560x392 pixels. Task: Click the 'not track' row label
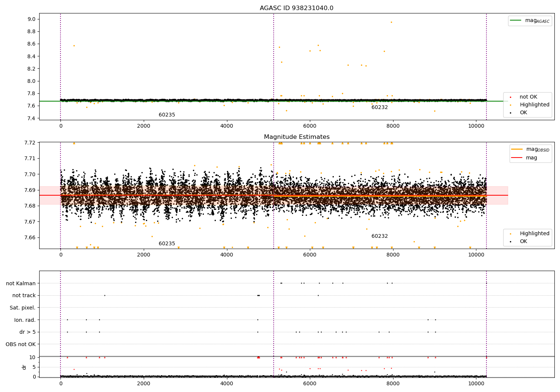pos(24,296)
